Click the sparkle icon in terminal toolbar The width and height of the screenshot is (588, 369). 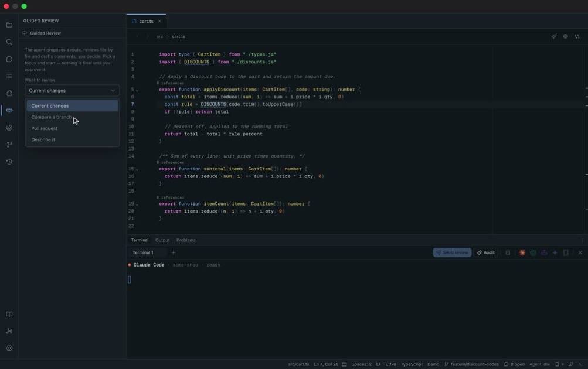click(x=555, y=252)
